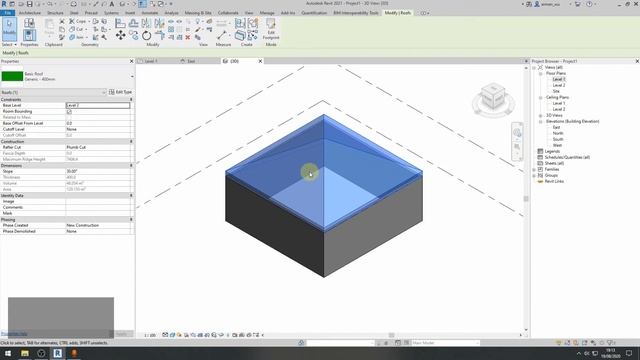This screenshot has height=360, width=640.
Task: Click the Filter icon in the status bar
Action: tap(612, 343)
